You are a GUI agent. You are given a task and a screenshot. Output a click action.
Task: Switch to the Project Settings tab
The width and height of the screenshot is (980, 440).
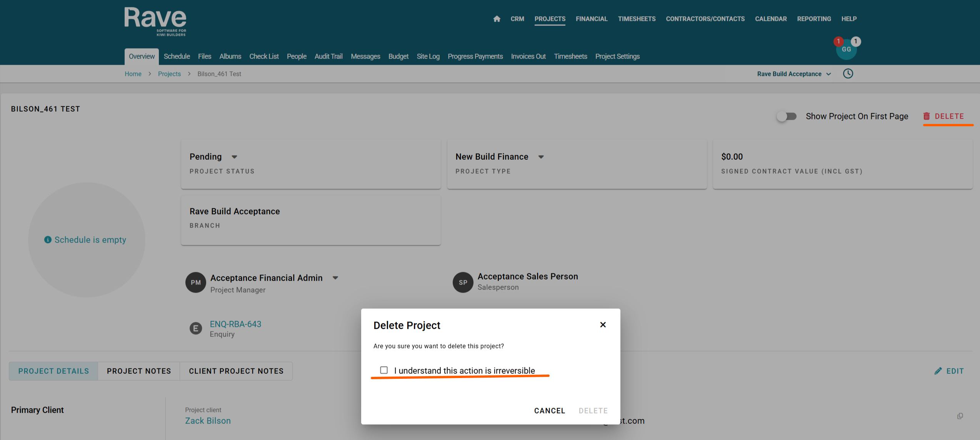617,57
